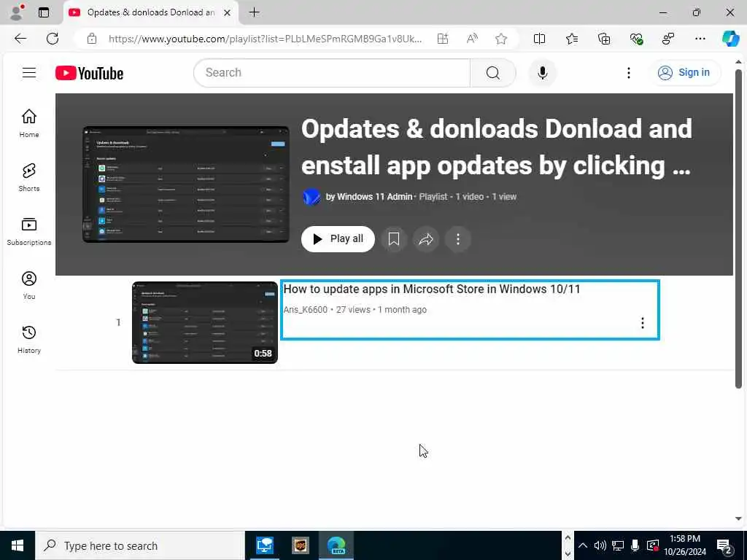Image resolution: width=747 pixels, height=560 pixels.
Task: Open the large playlist cover thumbnail
Action: pyautogui.click(x=186, y=184)
